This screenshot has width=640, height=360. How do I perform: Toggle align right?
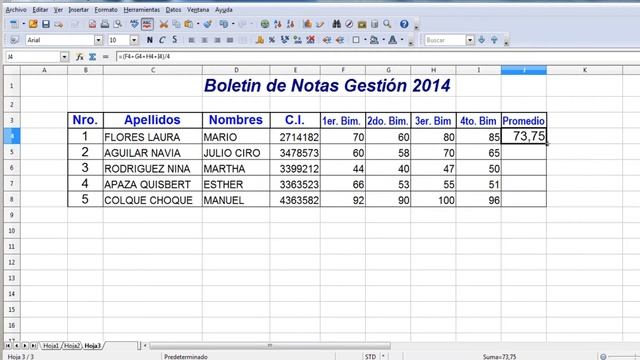pyautogui.click(x=217, y=40)
